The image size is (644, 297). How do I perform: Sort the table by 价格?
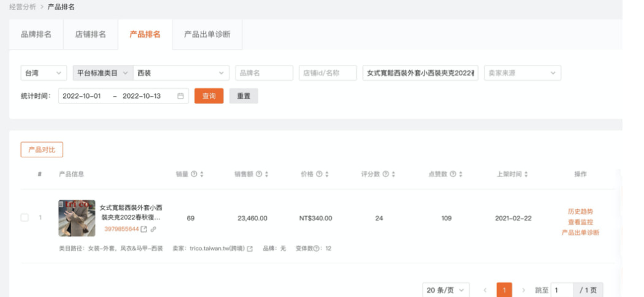[x=327, y=175]
